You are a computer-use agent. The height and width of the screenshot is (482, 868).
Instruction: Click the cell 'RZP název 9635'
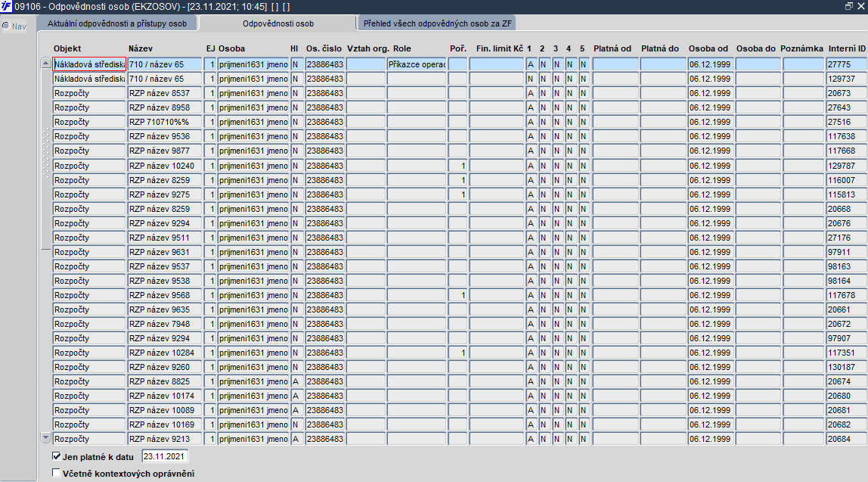(x=164, y=309)
